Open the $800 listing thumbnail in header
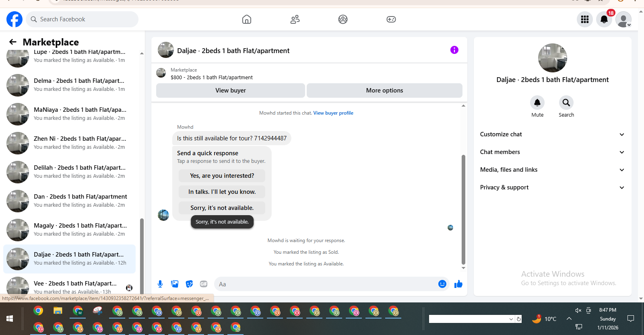The image size is (644, 335). point(161,73)
